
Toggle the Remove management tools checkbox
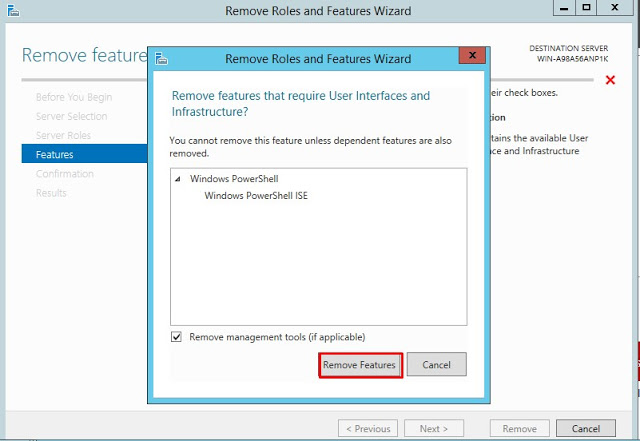pyautogui.click(x=177, y=337)
